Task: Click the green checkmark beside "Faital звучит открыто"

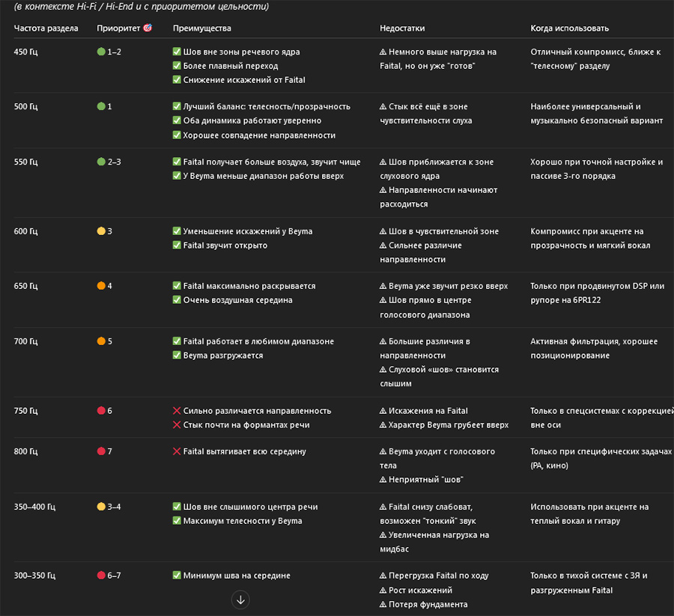Action: pyautogui.click(x=177, y=246)
